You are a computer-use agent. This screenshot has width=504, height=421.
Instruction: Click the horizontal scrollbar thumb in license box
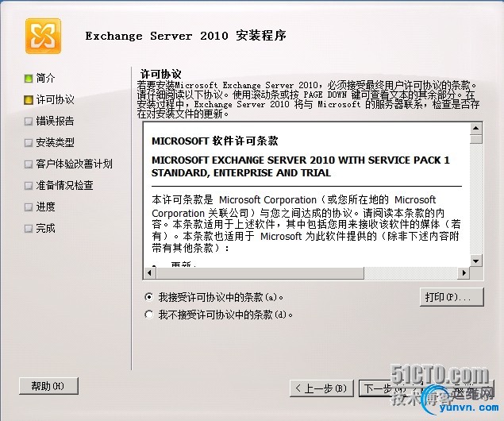[260, 272]
